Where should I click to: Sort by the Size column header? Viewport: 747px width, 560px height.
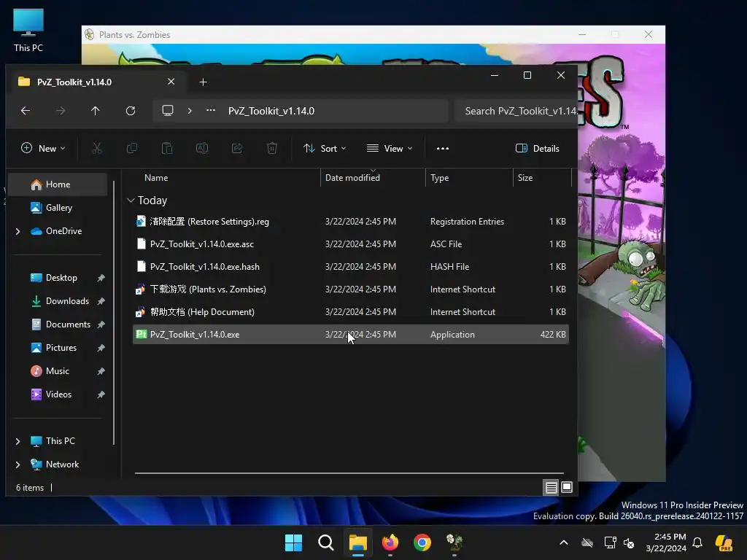click(525, 178)
